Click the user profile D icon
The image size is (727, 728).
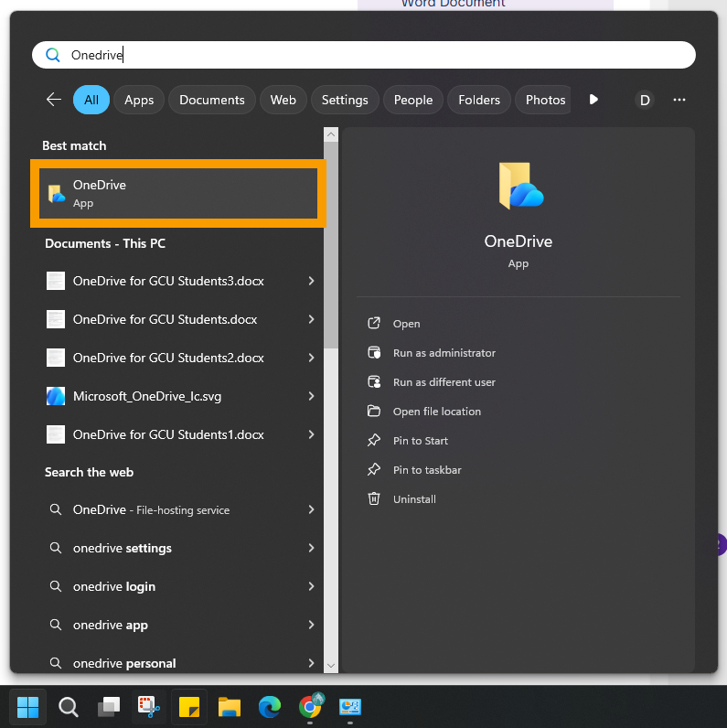(645, 100)
